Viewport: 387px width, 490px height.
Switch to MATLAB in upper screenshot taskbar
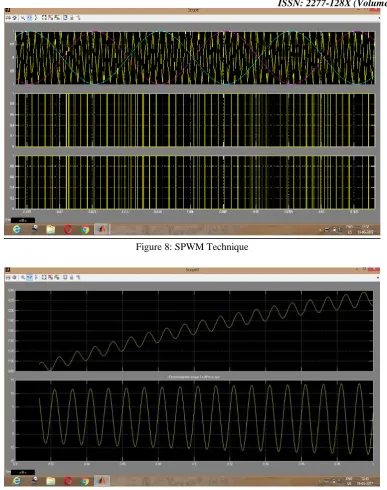[102, 229]
